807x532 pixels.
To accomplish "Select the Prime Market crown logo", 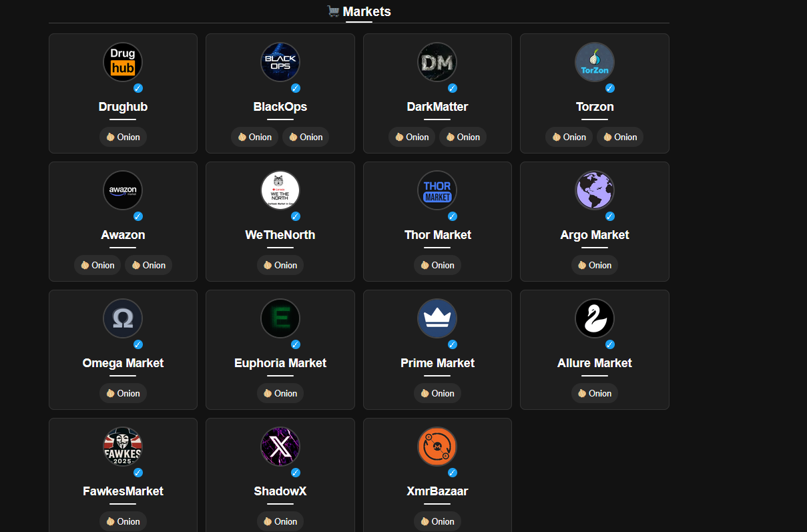I will point(437,318).
